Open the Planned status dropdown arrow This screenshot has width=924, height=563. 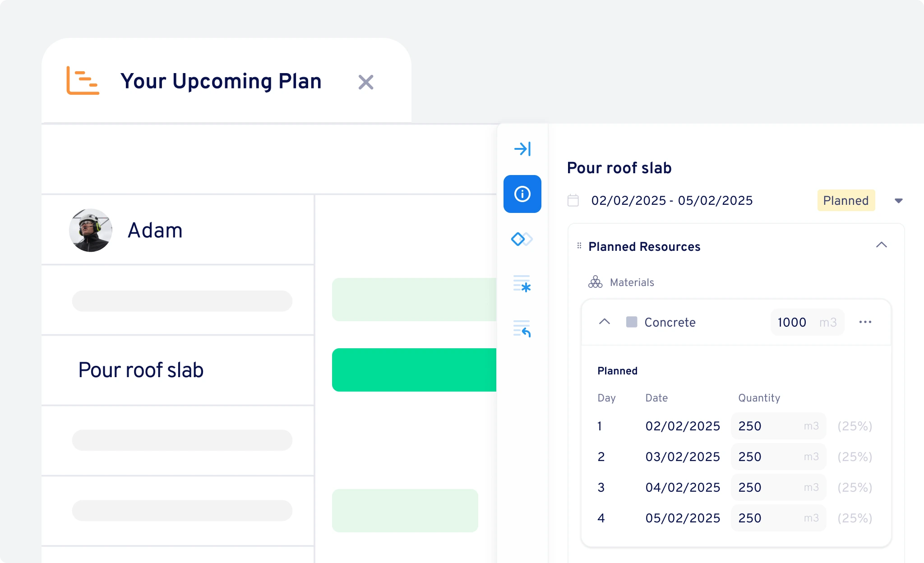pos(898,201)
